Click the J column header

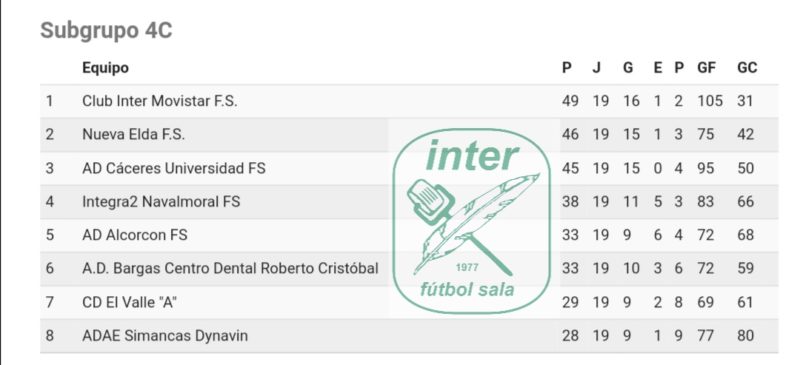pos(596,67)
